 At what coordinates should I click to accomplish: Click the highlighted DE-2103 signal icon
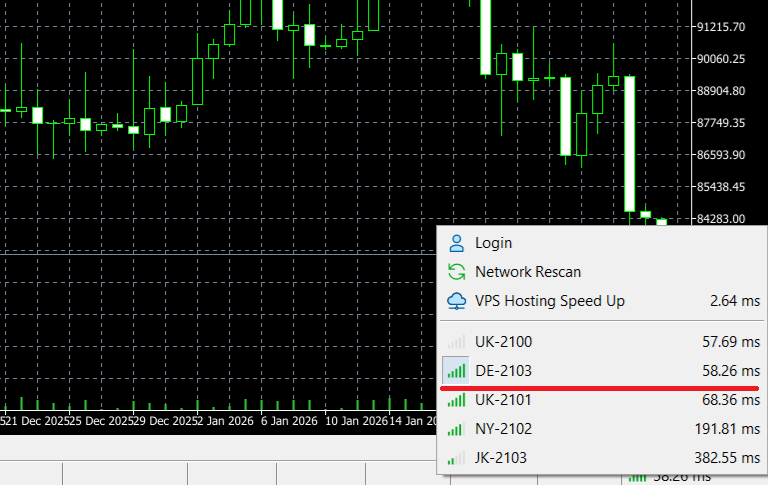pos(456,371)
